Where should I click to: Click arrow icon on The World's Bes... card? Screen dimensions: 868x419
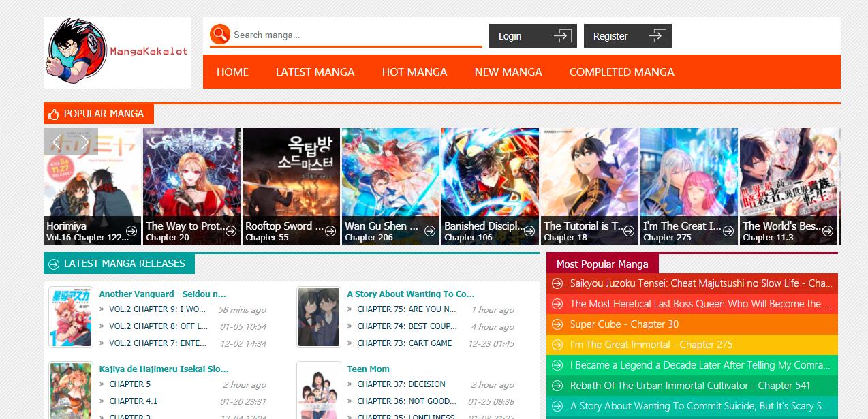[828, 232]
